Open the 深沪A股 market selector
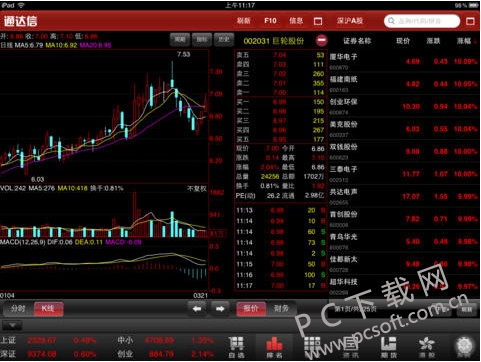Viewport: 481px width, 362px height. (x=350, y=21)
